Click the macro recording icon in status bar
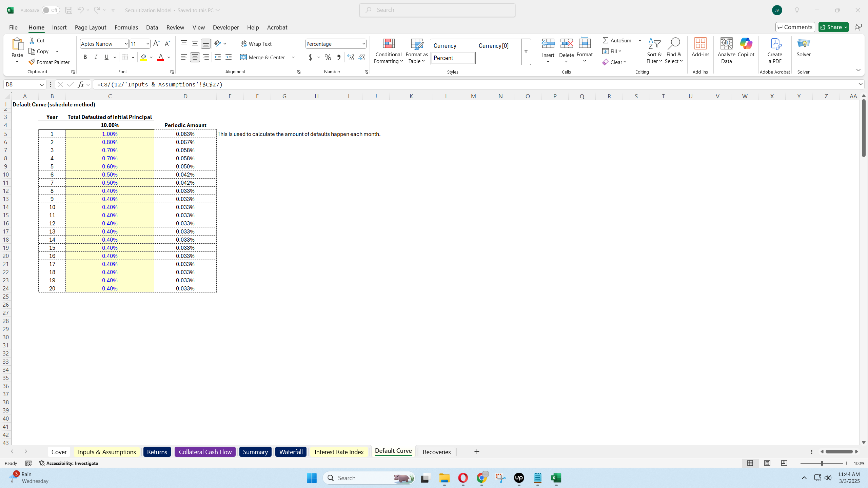The height and width of the screenshot is (488, 868). coord(28,463)
